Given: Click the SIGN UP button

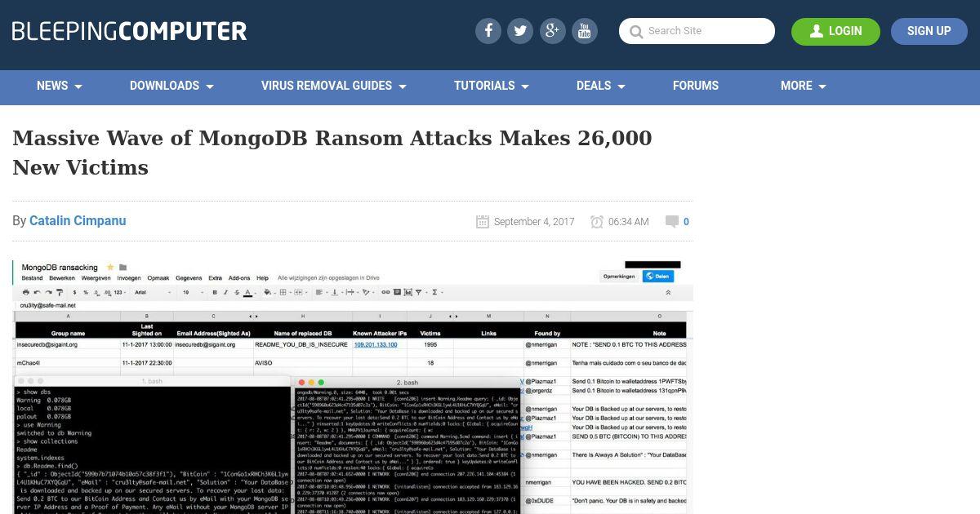Looking at the screenshot, I should (x=929, y=31).
